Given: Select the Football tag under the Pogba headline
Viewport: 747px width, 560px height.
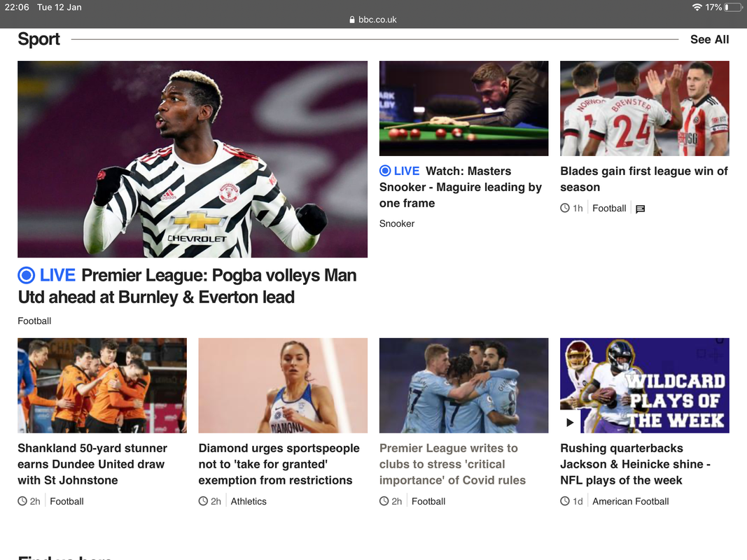Looking at the screenshot, I should click(34, 321).
